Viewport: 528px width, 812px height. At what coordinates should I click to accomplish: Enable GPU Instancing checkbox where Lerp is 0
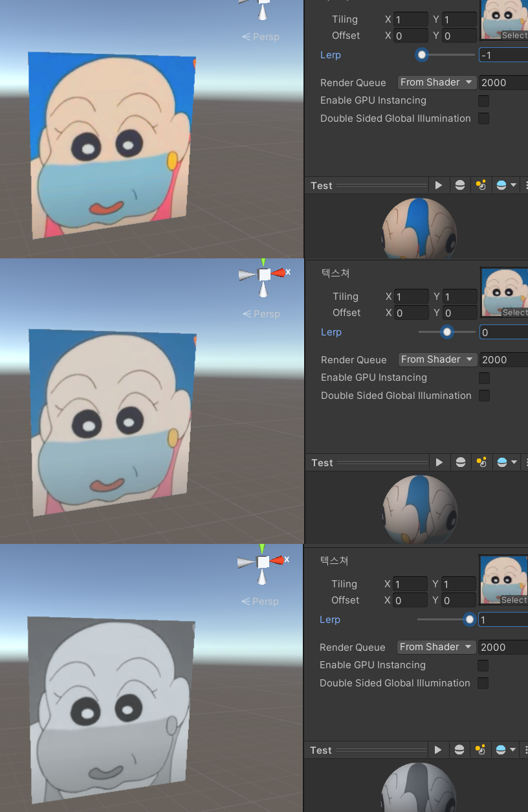(484, 378)
